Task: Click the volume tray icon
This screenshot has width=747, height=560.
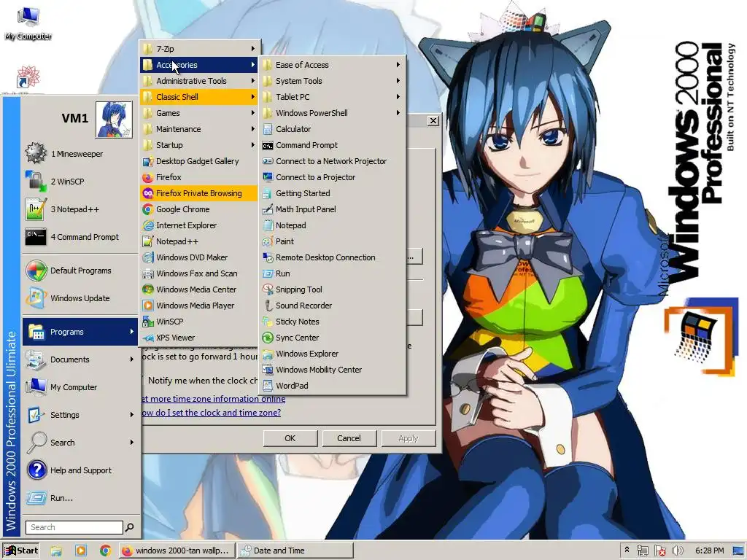Action: (678, 551)
